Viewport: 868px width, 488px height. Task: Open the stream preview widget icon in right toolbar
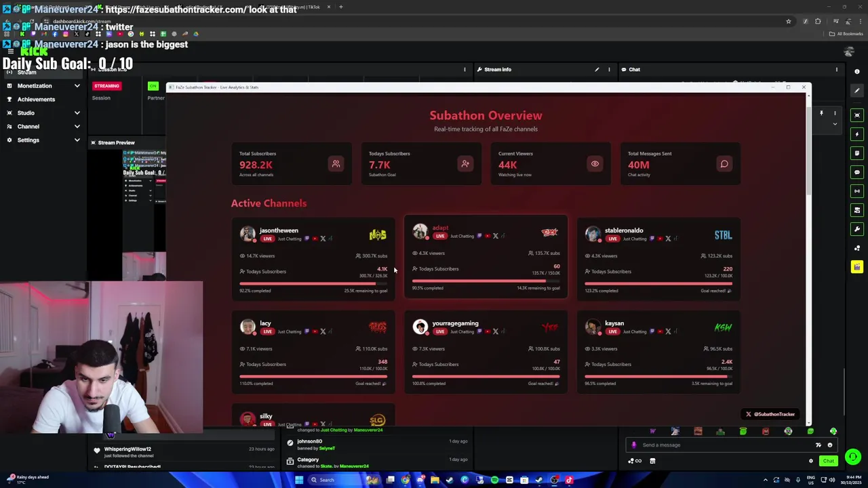pyautogui.click(x=857, y=115)
